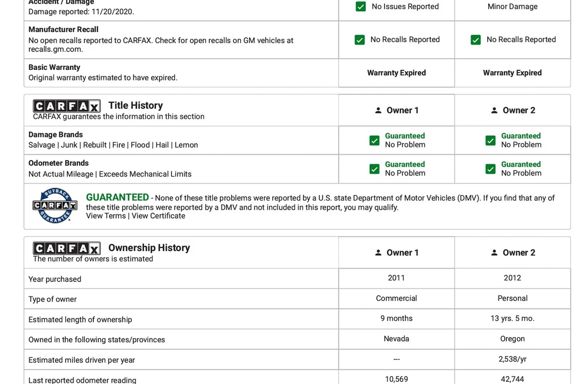The image size is (588, 384).
Task: Click the Title History section heading
Action: tap(136, 106)
